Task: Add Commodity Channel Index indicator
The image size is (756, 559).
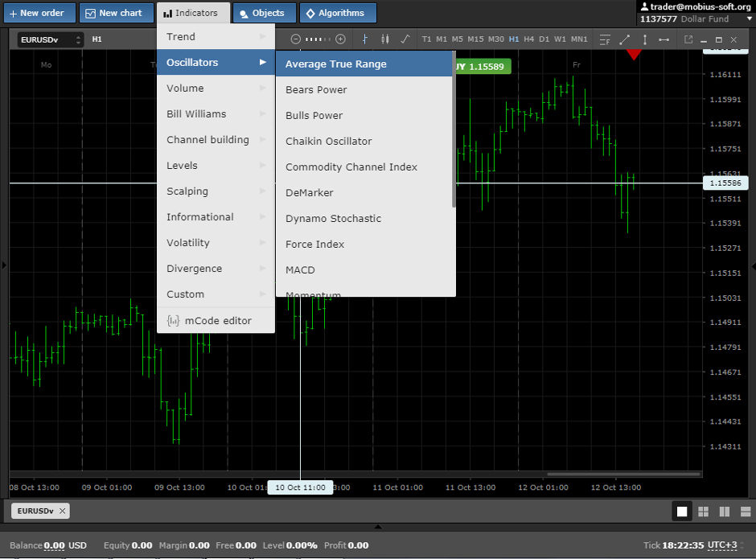Action: [364, 166]
